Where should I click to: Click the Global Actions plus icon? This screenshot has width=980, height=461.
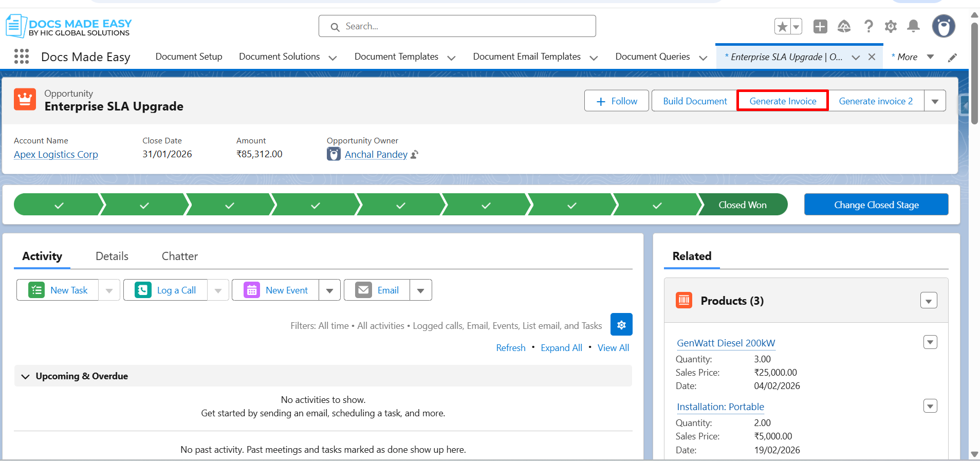pyautogui.click(x=820, y=26)
